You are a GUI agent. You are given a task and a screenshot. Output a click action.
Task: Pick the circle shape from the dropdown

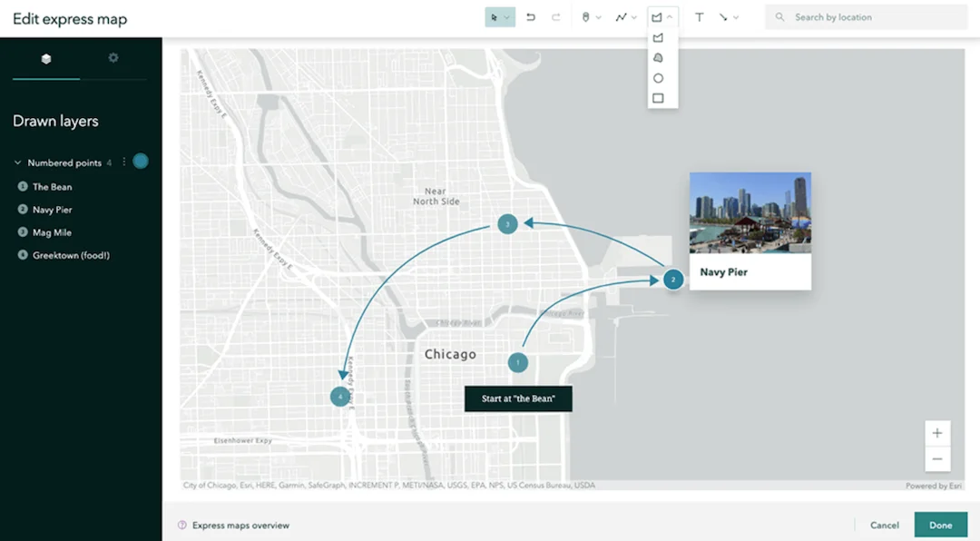click(658, 78)
